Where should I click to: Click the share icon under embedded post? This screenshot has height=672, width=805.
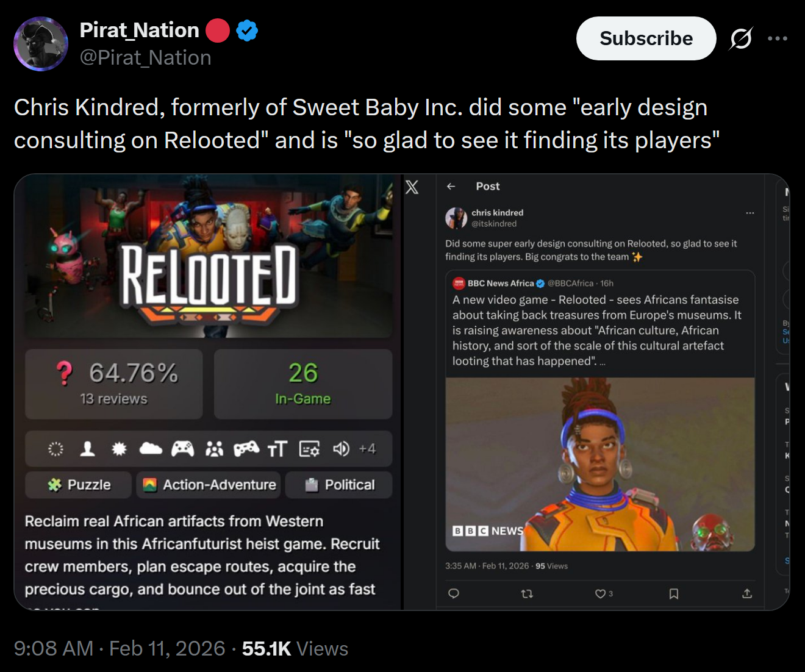[747, 593]
